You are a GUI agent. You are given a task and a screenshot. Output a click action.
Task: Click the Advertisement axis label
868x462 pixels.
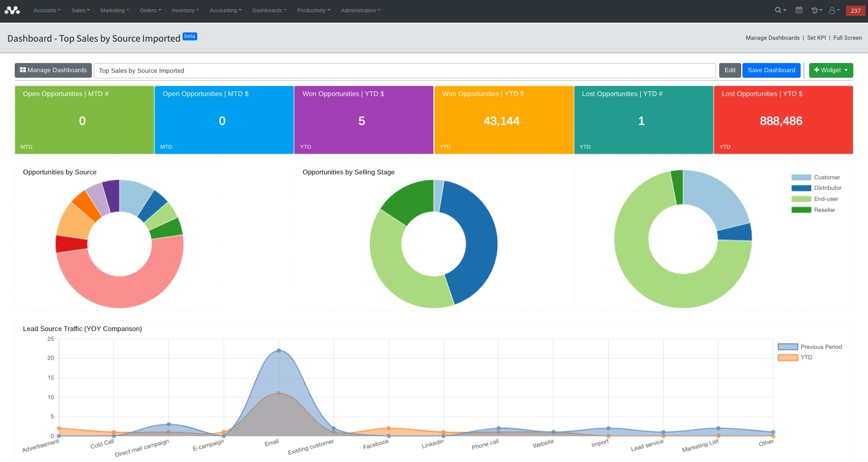pos(41,446)
